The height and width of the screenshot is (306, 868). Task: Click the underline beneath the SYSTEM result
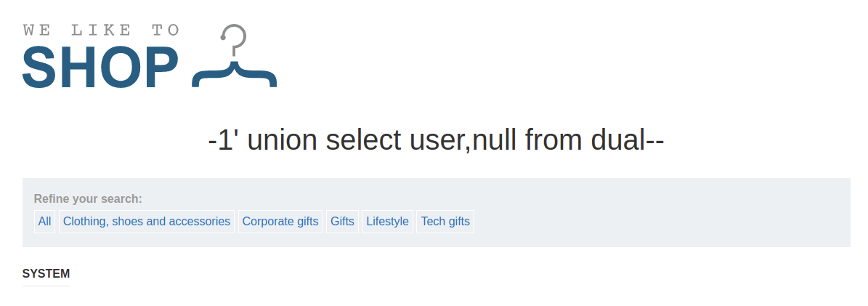click(x=46, y=286)
